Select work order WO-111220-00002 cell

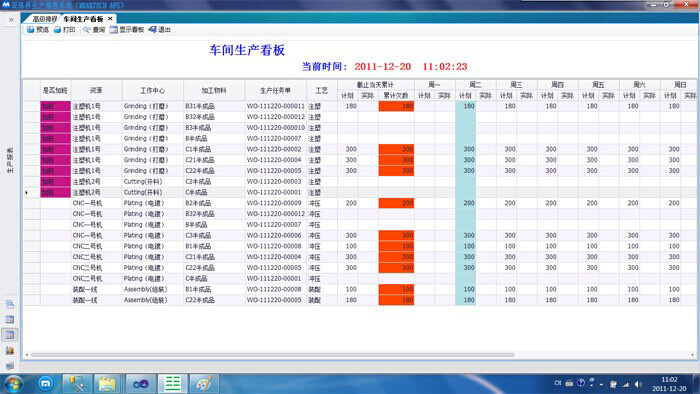pyautogui.click(x=275, y=149)
